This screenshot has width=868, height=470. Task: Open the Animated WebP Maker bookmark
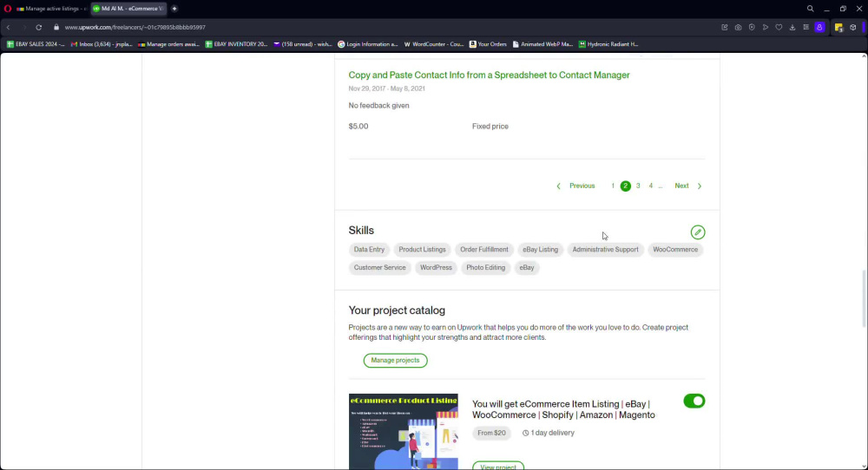(x=542, y=44)
